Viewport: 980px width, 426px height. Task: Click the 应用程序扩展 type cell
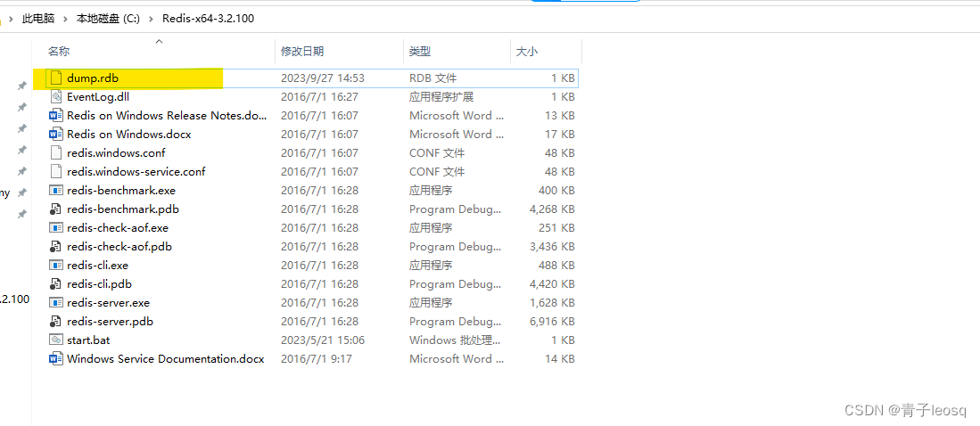pyautogui.click(x=441, y=97)
